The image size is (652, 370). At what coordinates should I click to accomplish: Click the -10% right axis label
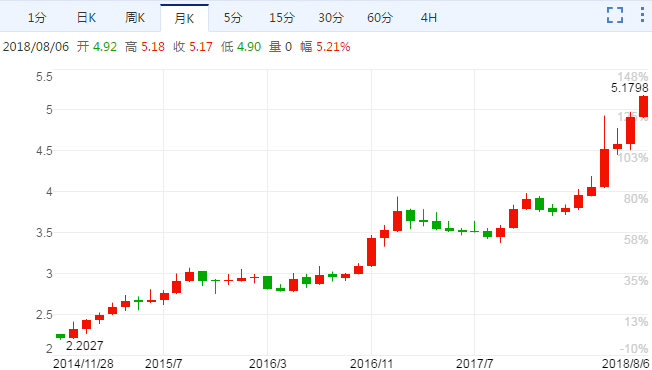(x=634, y=348)
